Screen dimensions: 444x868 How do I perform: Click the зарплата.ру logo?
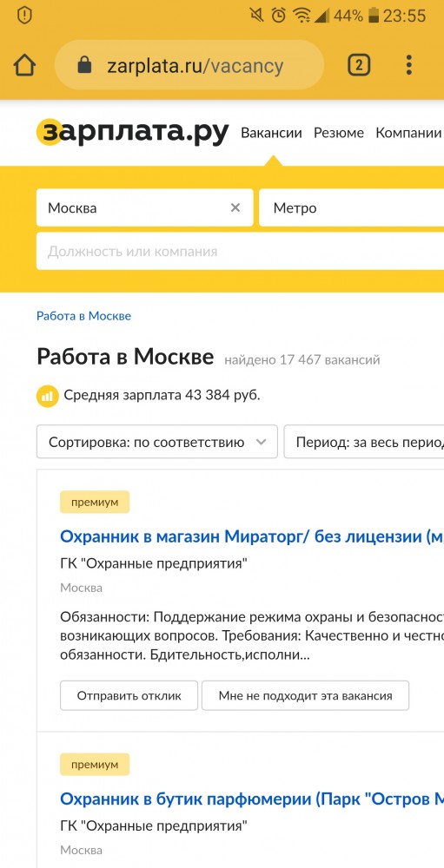(x=132, y=133)
